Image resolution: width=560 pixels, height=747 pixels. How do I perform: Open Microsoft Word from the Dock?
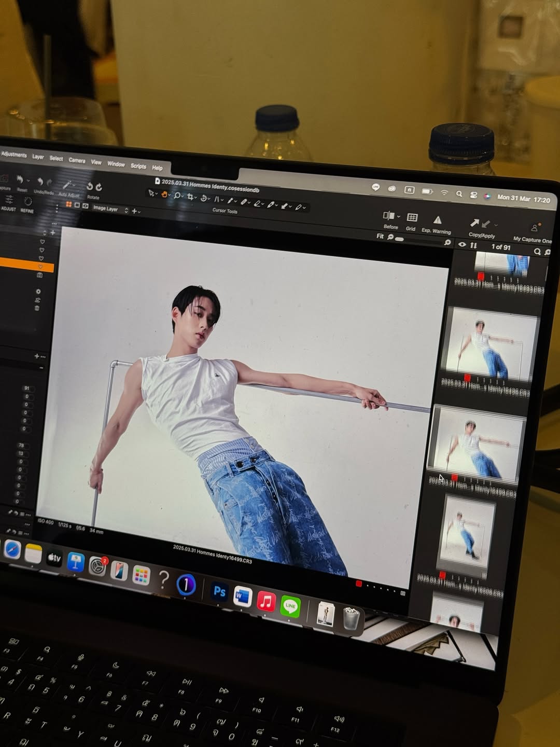coord(242,597)
